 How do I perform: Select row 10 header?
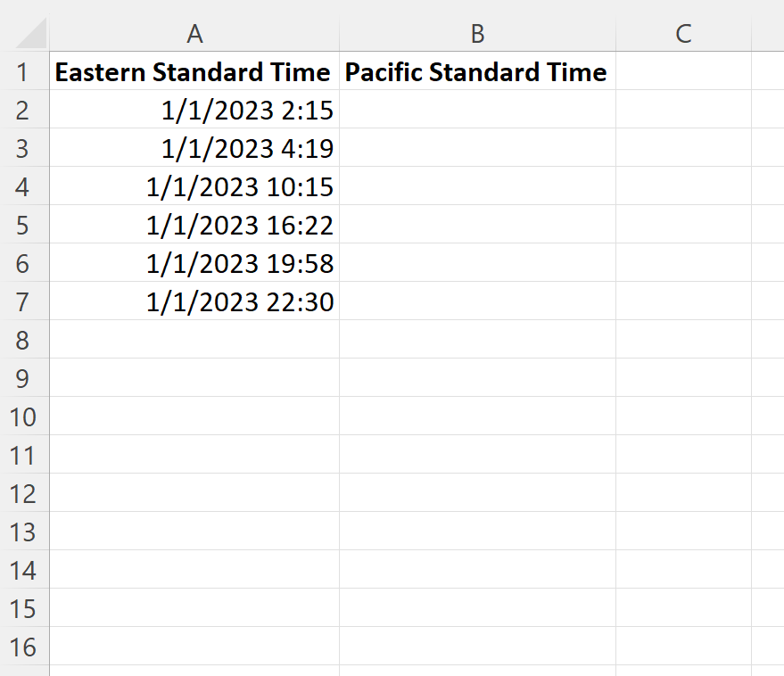tap(24, 416)
